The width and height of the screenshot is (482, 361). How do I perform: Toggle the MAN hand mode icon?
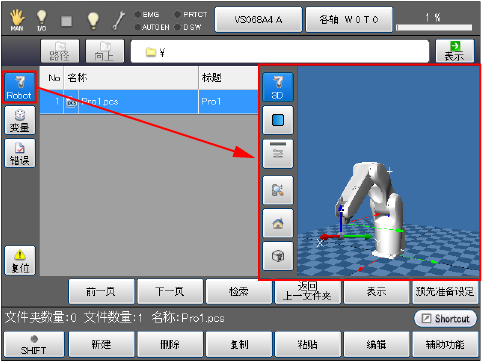[17, 20]
